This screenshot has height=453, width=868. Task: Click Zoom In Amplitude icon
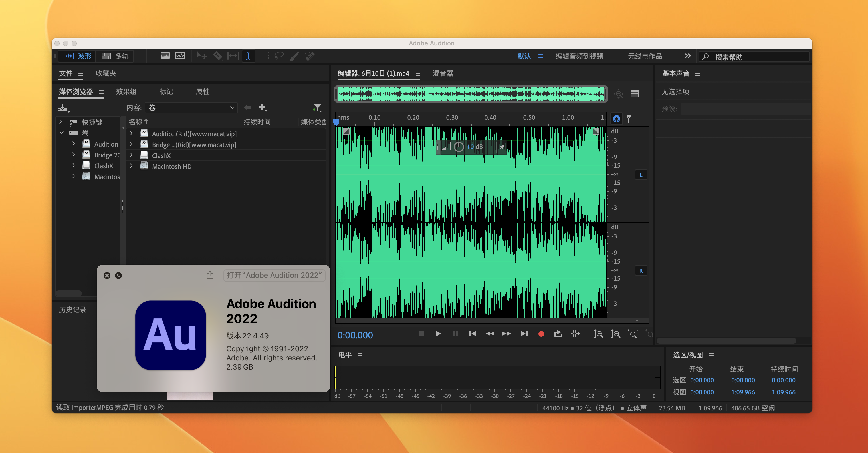click(598, 334)
